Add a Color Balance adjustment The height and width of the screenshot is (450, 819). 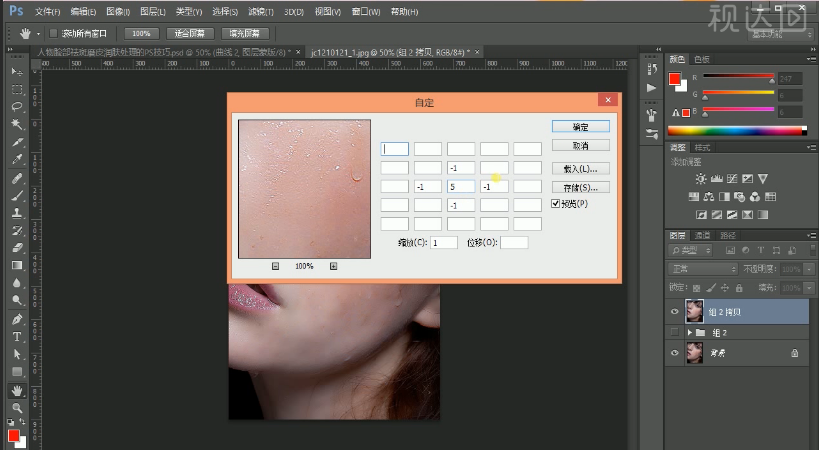click(709, 197)
